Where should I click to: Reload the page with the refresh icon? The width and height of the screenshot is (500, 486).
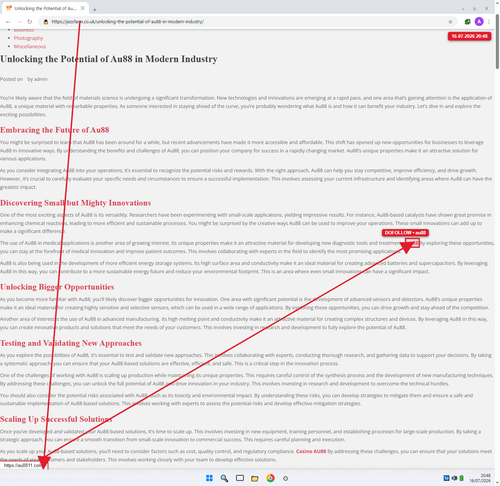tap(30, 22)
